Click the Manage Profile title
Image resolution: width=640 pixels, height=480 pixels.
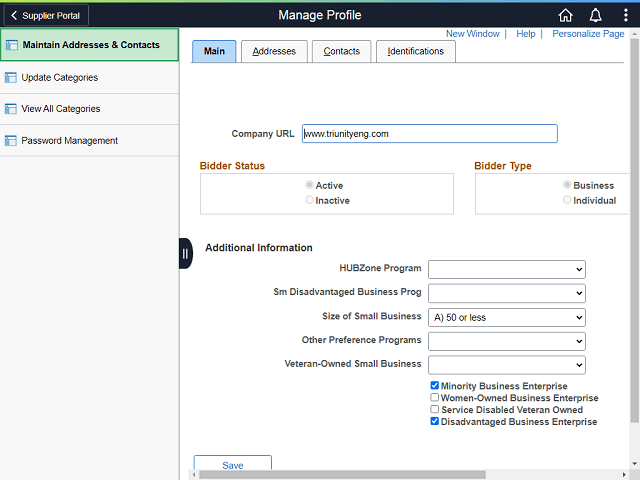320,16
